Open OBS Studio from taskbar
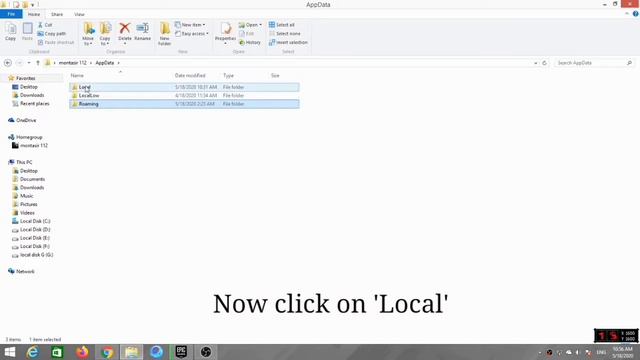The image size is (640, 360). (x=206, y=352)
